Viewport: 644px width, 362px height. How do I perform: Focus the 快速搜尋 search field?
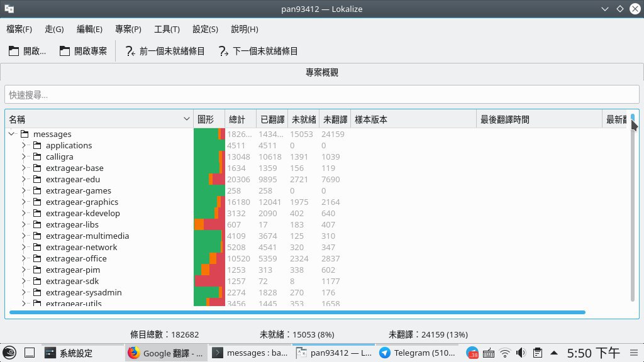click(321, 95)
